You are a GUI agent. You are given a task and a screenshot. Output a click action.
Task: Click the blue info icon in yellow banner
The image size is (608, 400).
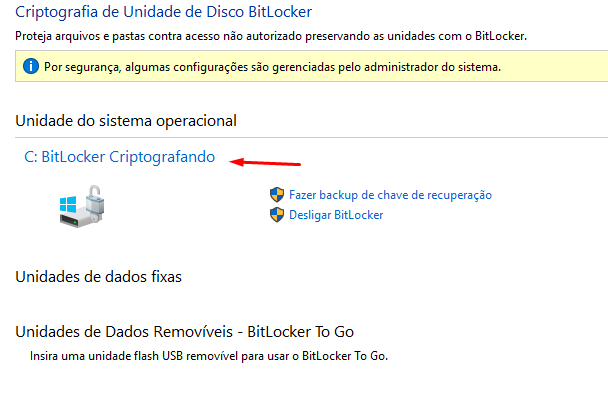click(x=30, y=68)
